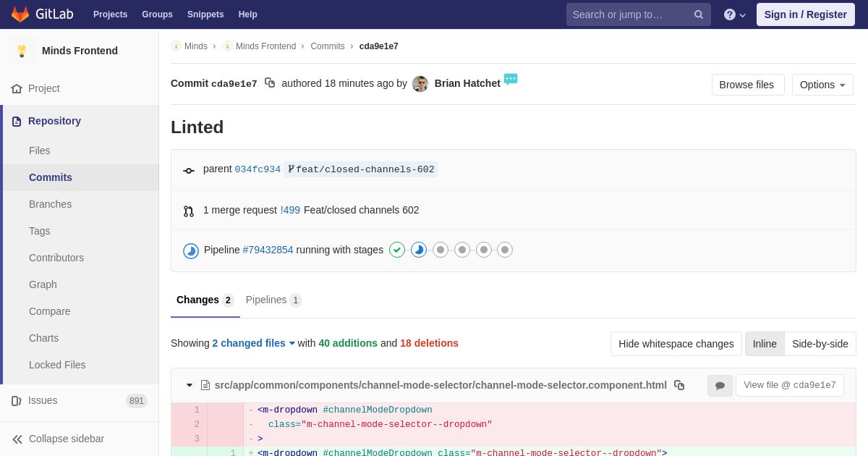
Task: Click Minds Frontend breadcrumb link
Action: coord(265,46)
